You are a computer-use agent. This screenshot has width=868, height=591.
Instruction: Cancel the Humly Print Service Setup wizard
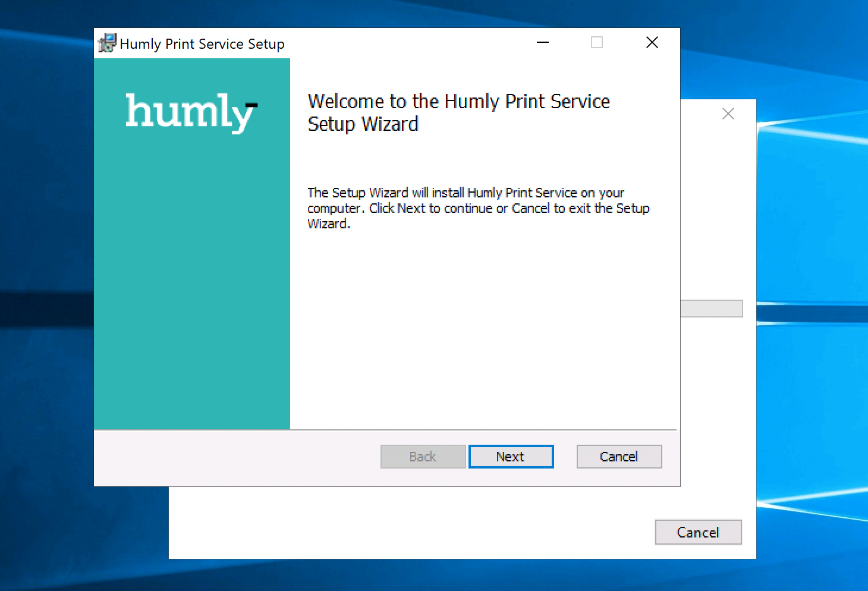click(x=619, y=457)
